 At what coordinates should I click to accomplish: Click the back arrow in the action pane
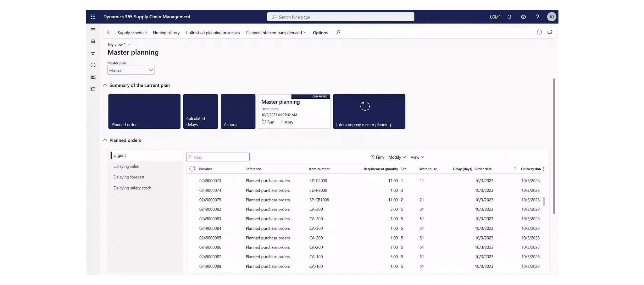click(x=109, y=32)
